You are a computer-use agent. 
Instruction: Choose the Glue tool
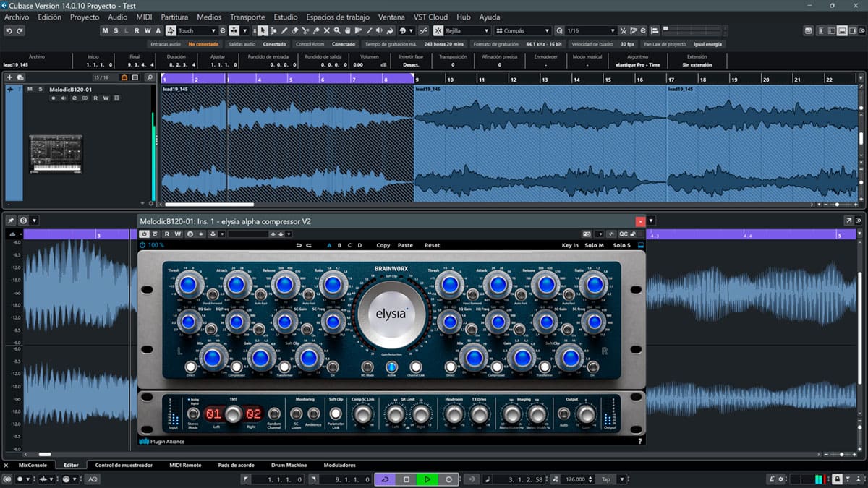click(316, 30)
